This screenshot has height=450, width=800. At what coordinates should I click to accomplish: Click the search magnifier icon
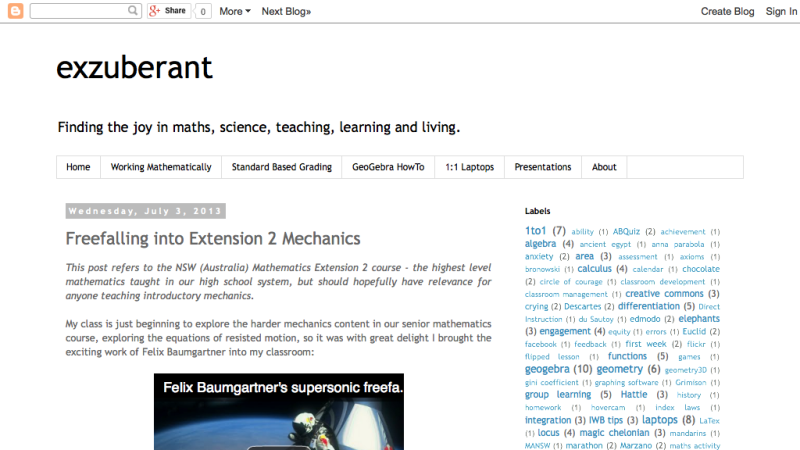[x=133, y=10]
